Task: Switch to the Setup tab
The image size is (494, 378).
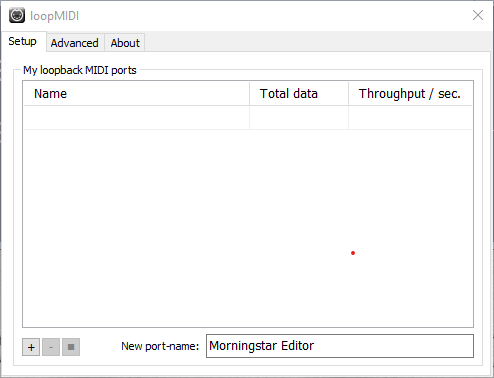Action: pyautogui.click(x=23, y=41)
